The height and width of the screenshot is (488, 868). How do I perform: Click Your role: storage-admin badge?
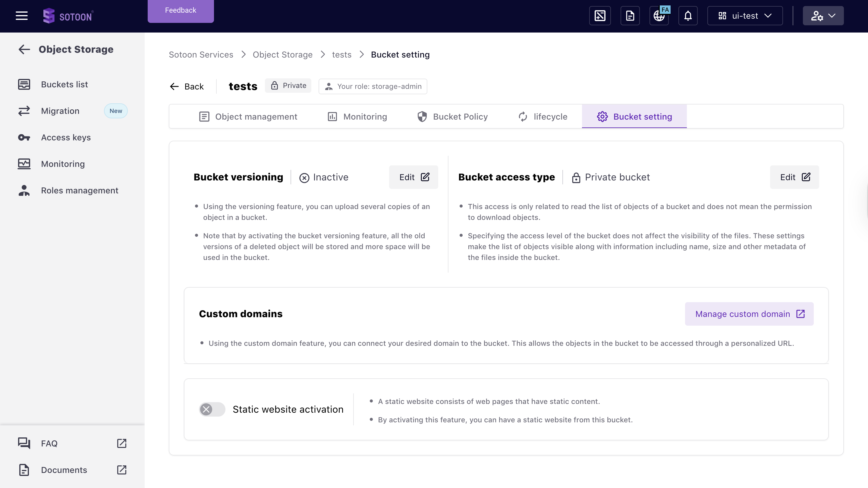point(373,86)
